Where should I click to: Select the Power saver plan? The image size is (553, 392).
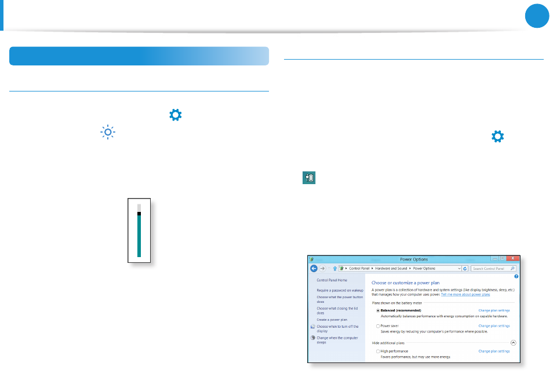pos(378,326)
